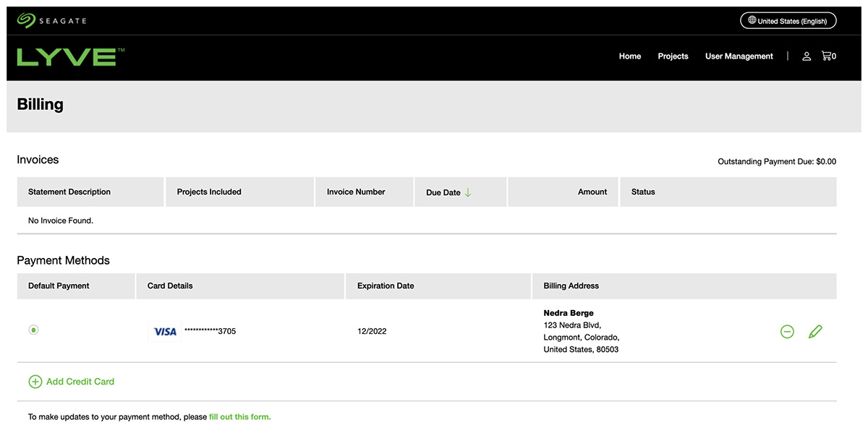
Task: Go to the Home menu item
Action: click(x=629, y=56)
